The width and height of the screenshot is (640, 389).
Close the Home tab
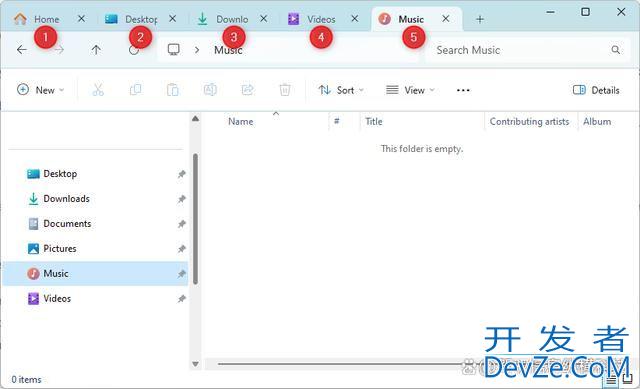coord(81,19)
